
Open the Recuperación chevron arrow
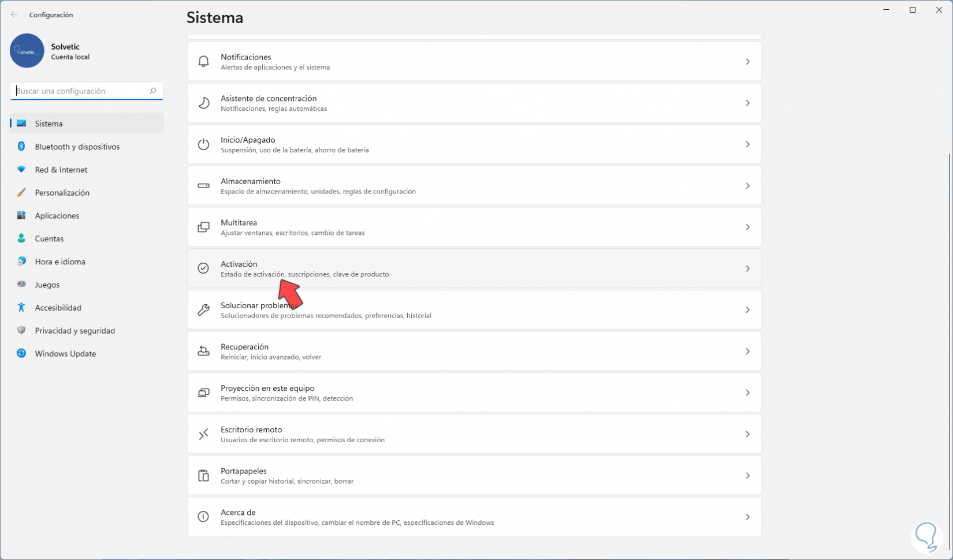(747, 352)
